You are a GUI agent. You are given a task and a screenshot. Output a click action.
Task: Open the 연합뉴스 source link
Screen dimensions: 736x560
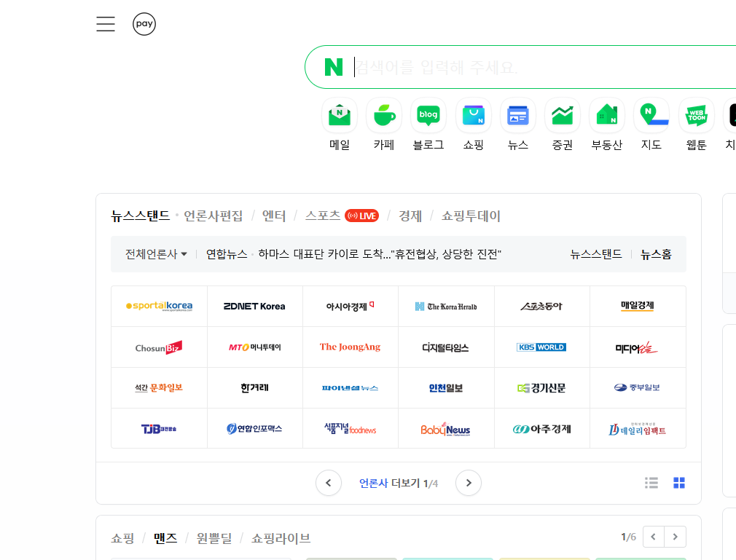click(227, 254)
